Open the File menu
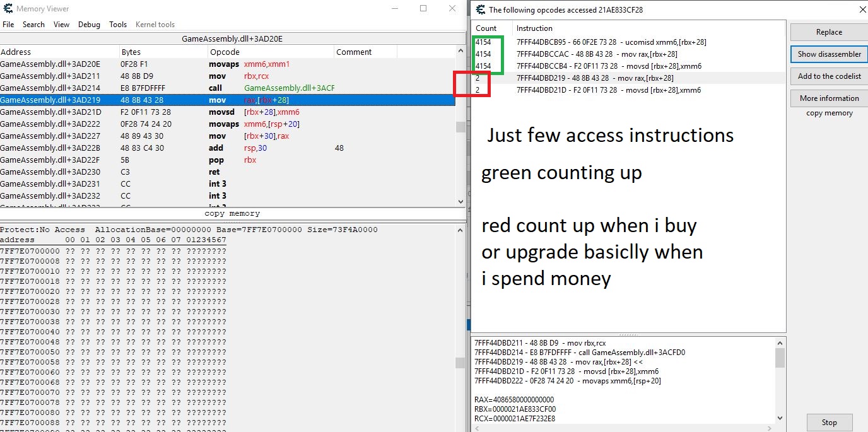This screenshot has width=868, height=432. [8, 25]
